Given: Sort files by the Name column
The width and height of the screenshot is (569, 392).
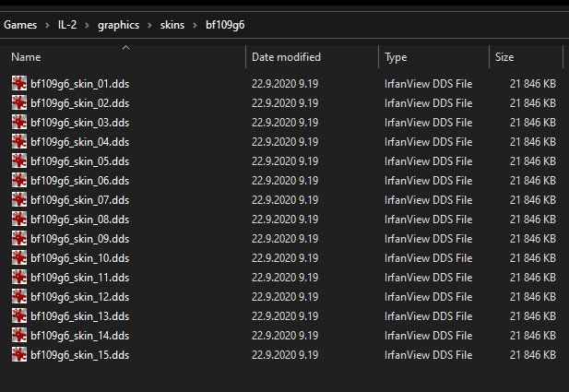Looking at the screenshot, I should coord(26,57).
